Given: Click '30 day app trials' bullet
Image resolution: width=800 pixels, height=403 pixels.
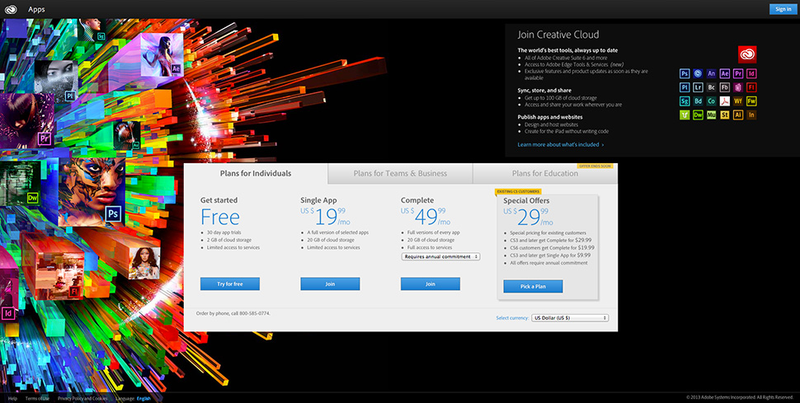Looking at the screenshot, I should click(x=223, y=232).
